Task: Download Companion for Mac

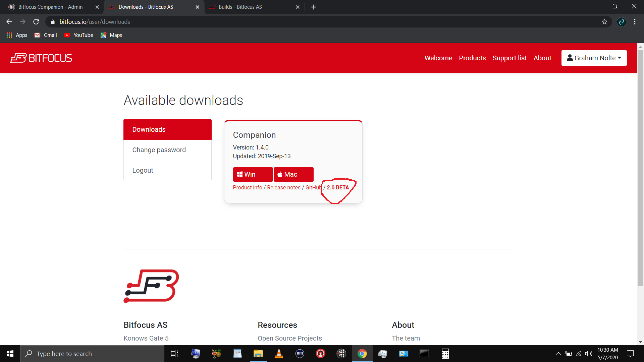Action: coord(293,174)
